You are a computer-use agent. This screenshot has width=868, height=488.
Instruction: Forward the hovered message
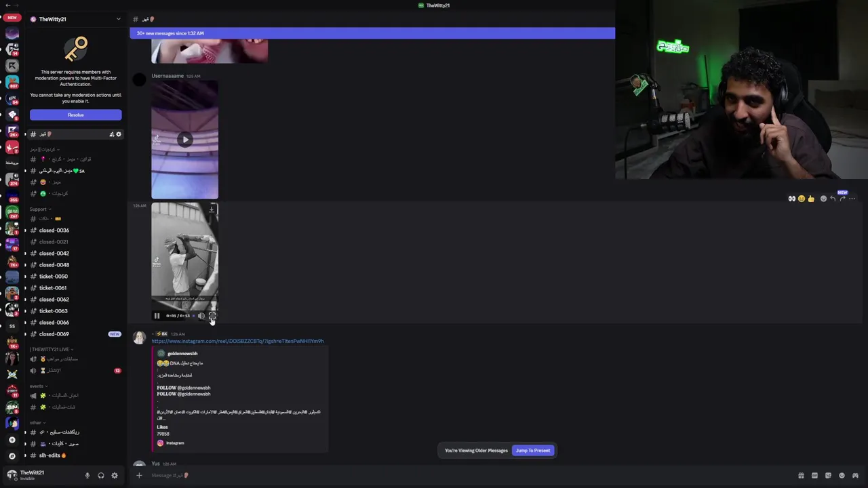[842, 199]
